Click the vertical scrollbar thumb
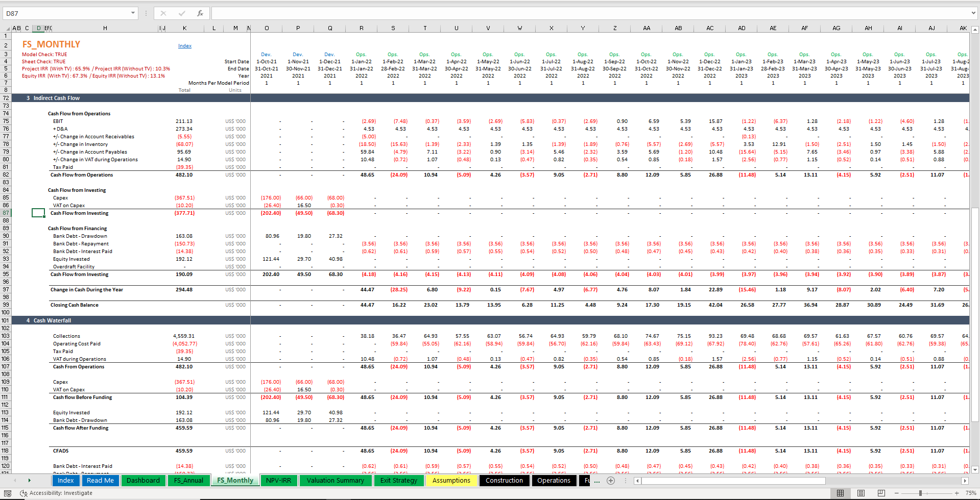 click(975, 314)
